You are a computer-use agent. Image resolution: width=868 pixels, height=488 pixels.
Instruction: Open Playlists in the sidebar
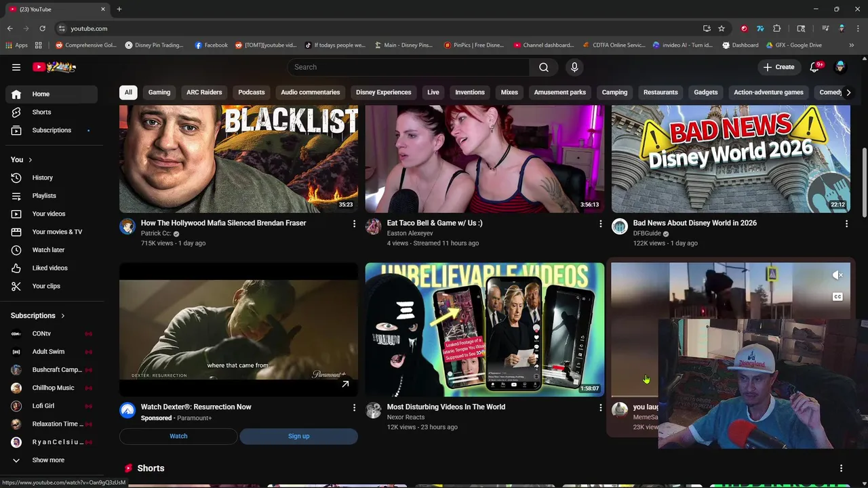[52, 196]
